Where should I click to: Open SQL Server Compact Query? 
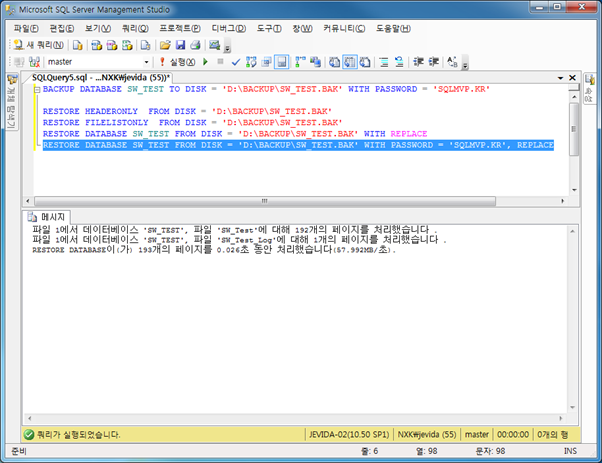pyautogui.click(x=146, y=45)
